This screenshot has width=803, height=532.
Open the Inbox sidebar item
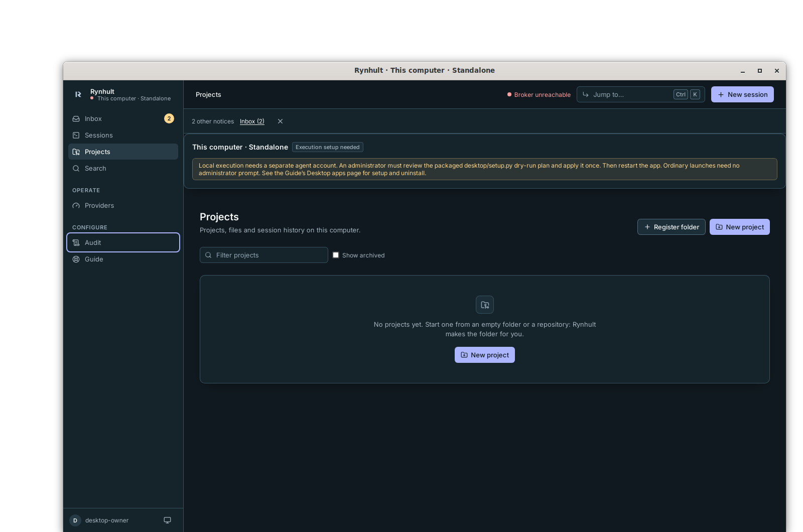[123, 118]
